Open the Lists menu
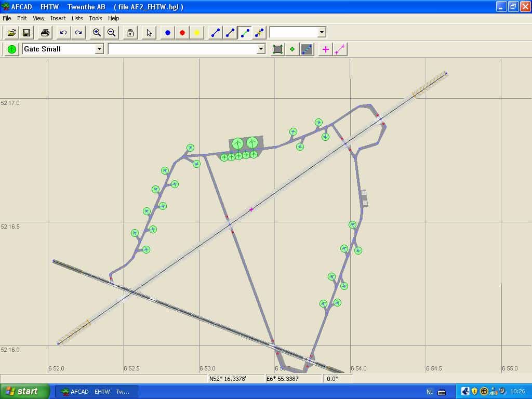 coord(77,18)
